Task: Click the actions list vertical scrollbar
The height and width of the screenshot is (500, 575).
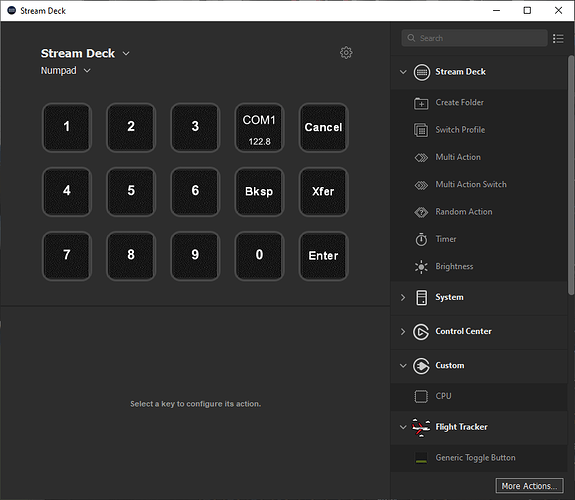Action: coord(571,175)
